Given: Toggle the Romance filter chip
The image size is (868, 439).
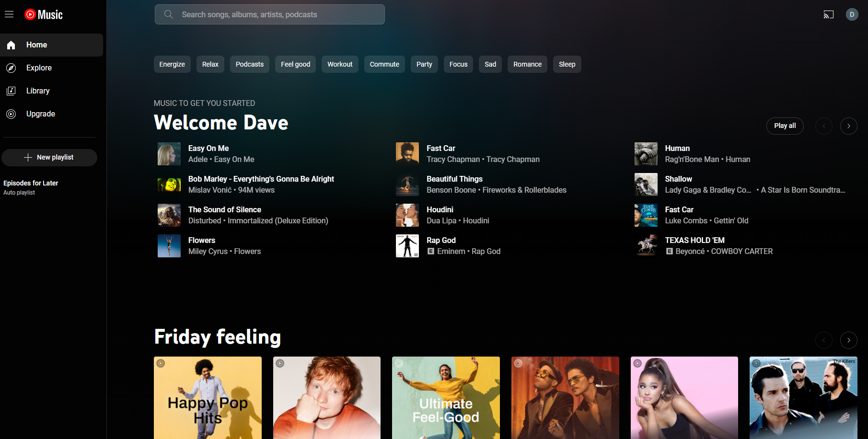Looking at the screenshot, I should coord(527,64).
